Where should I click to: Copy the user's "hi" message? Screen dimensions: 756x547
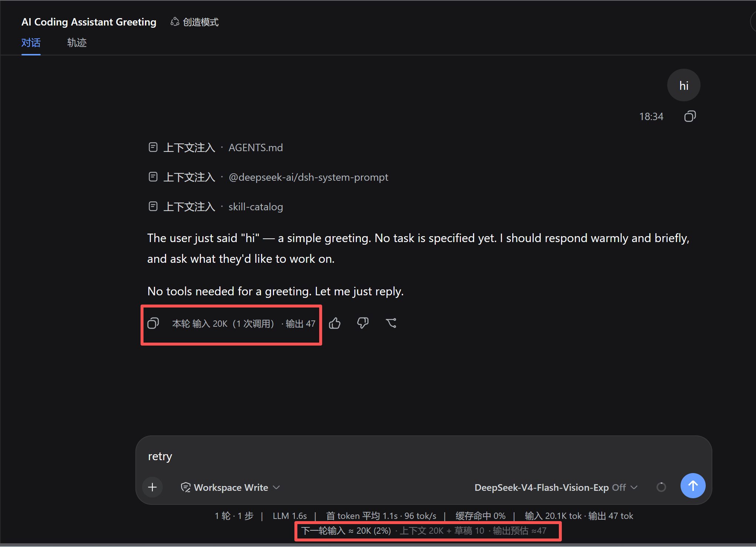click(690, 116)
